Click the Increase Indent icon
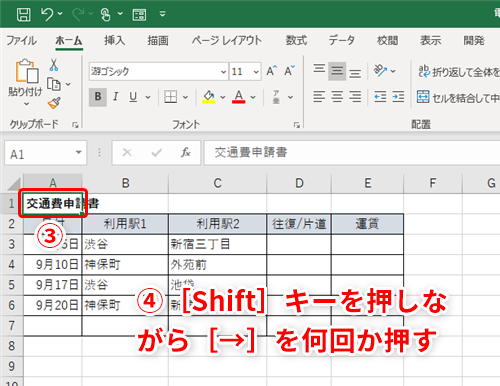 [398, 97]
